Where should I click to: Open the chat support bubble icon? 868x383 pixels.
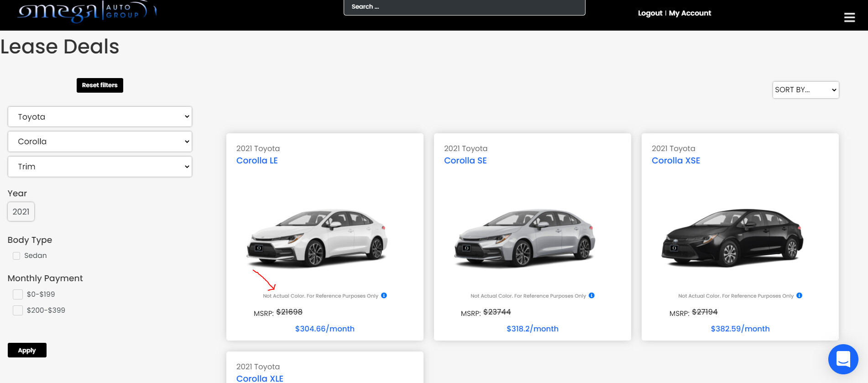tap(843, 359)
